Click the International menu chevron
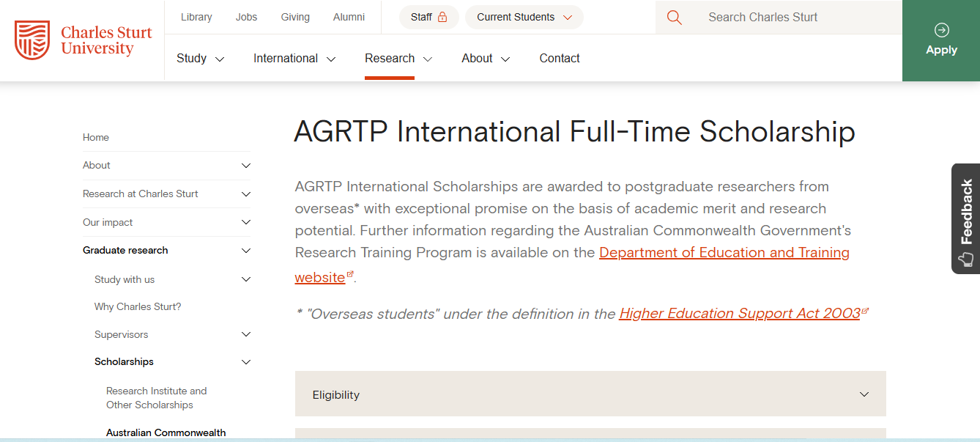Screen dimensions: 980x442 click(x=331, y=59)
